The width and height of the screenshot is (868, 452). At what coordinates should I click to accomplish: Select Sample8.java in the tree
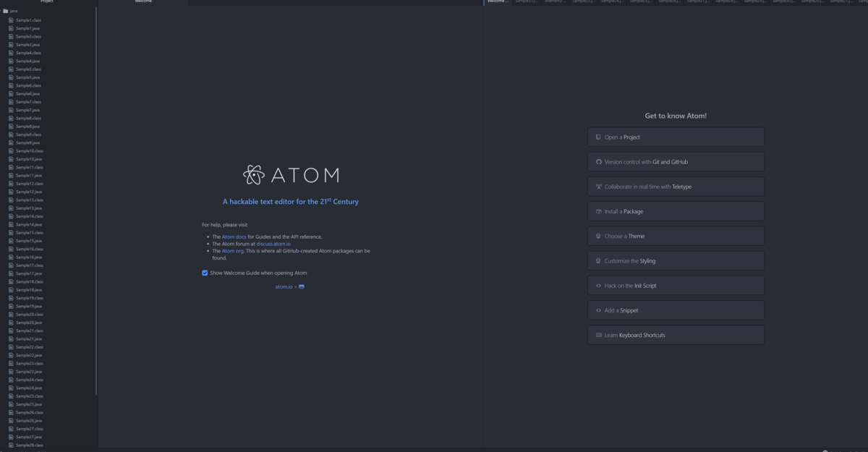tap(27, 126)
